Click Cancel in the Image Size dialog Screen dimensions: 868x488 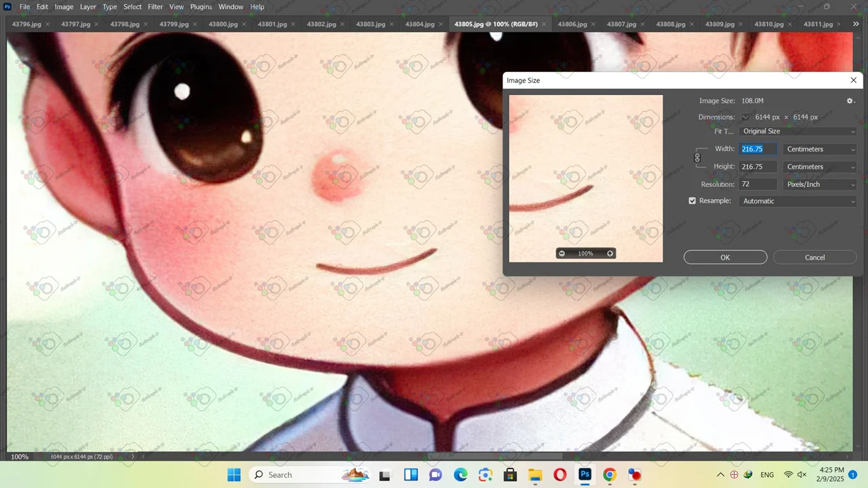pos(814,258)
